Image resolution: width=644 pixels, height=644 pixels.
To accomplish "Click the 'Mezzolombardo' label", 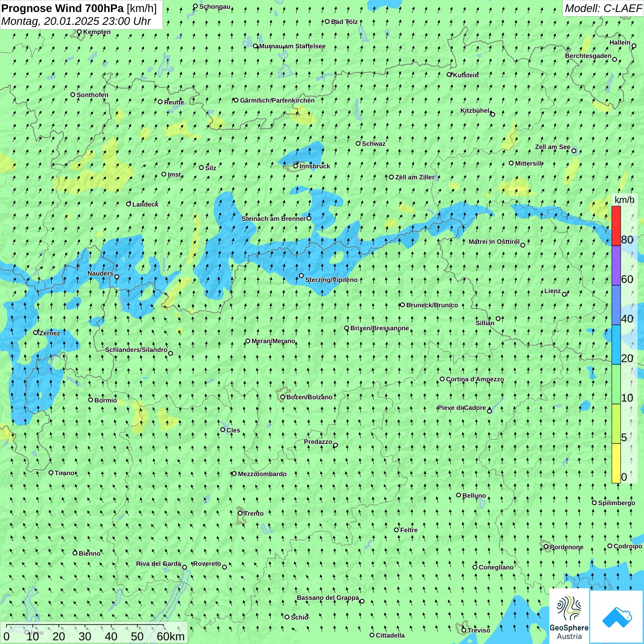I will pos(262,474).
